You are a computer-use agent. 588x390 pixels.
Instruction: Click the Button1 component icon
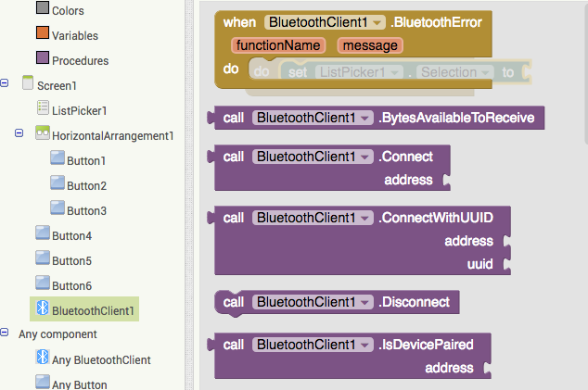tap(58, 160)
